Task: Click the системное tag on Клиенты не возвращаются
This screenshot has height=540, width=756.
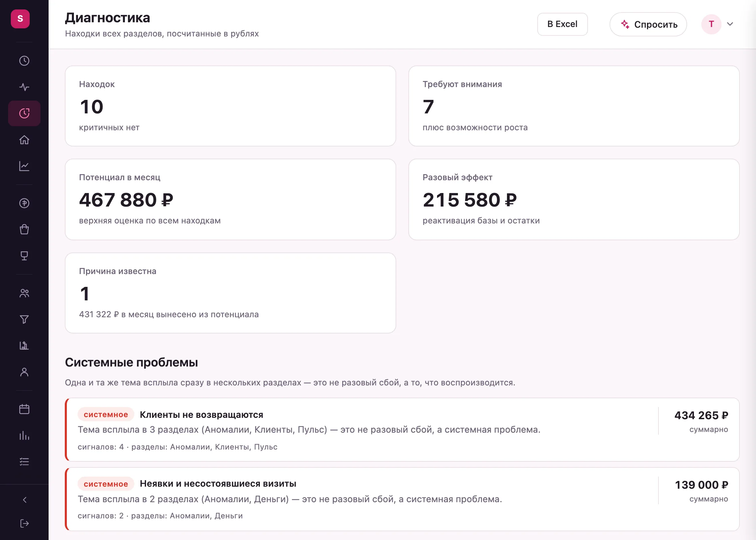Action: [x=106, y=414]
